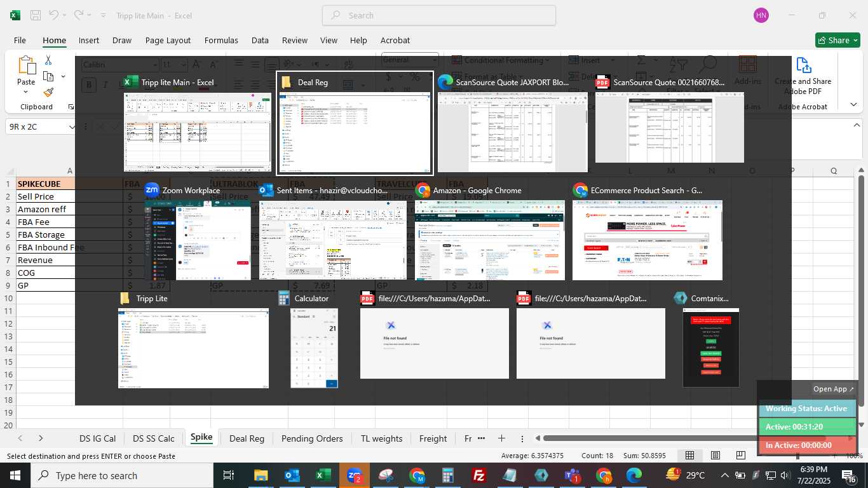Expand the Clipboard dialog launcher
868x488 pixels.
(x=71, y=107)
